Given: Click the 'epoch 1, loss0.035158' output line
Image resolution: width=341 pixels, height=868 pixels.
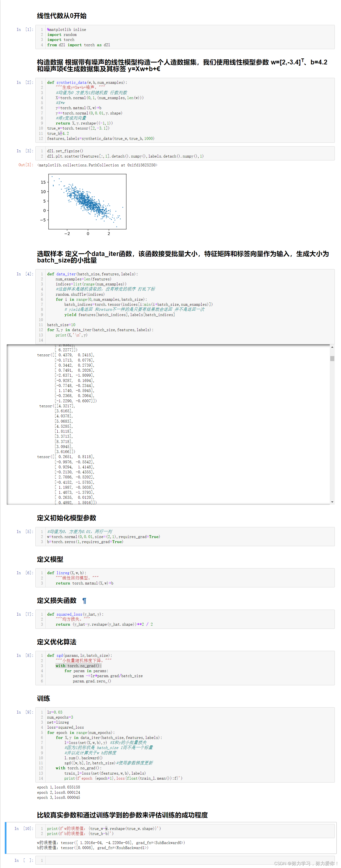Looking at the screenshot, I should click(x=59, y=787).
